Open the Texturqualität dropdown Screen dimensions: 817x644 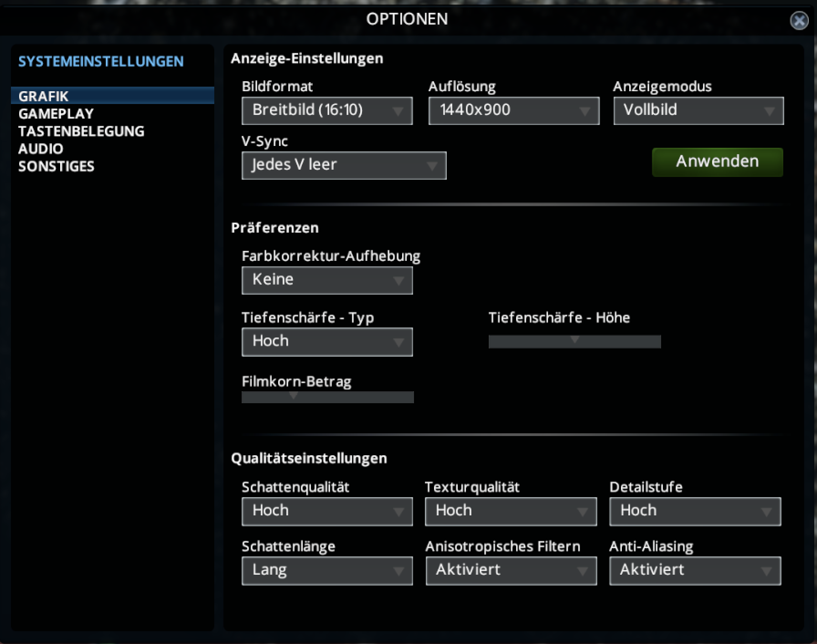511,511
